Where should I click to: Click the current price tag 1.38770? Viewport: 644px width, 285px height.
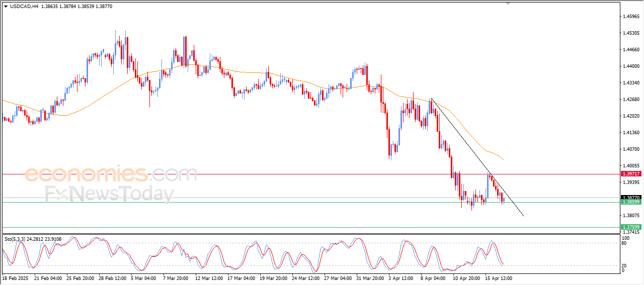631,198
